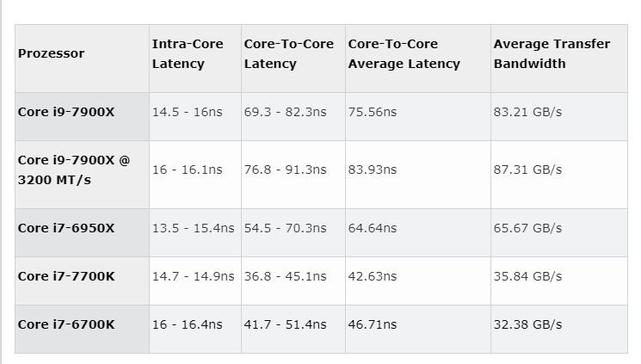Viewport: 641px width, 364px height.
Task: Select the 83.93ns average latency cell
Action: pos(418,175)
